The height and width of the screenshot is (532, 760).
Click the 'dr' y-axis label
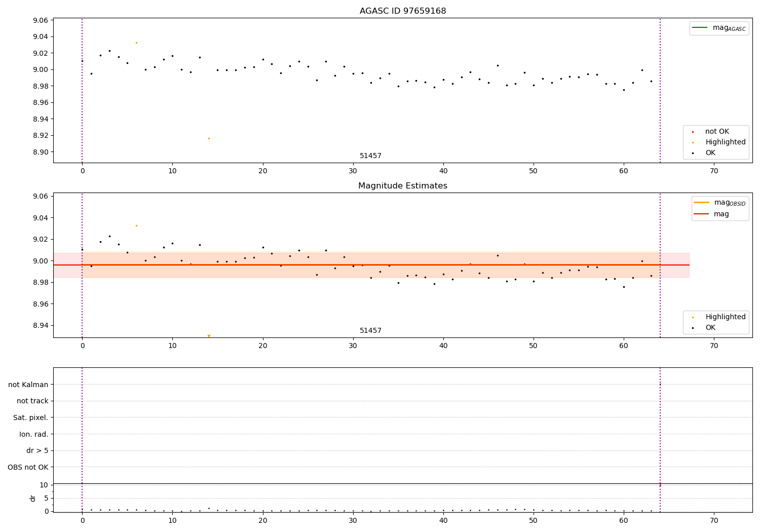pos(33,498)
